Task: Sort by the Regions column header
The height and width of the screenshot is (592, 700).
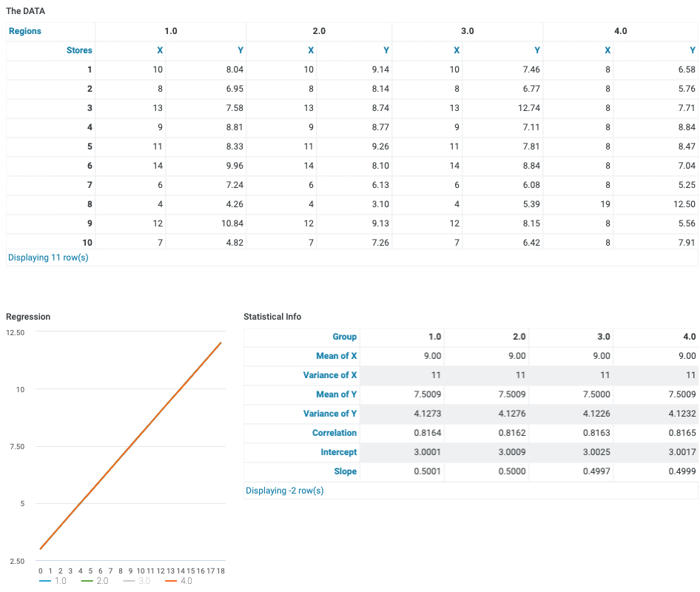Action: pos(25,31)
